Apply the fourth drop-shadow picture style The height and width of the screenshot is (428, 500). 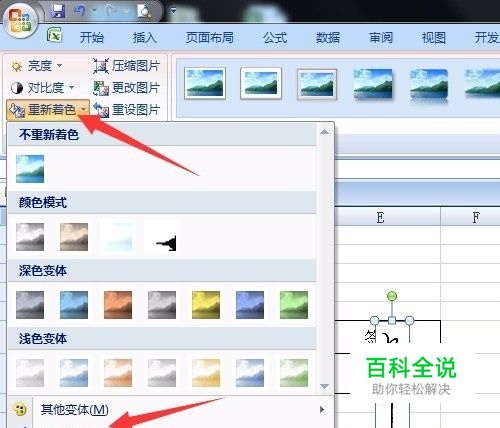373,84
